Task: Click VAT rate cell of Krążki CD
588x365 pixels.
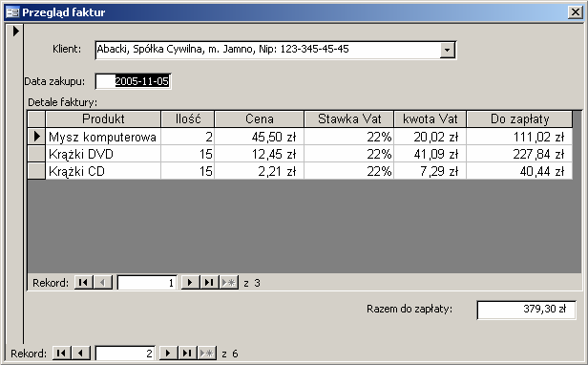Action: tap(349, 171)
